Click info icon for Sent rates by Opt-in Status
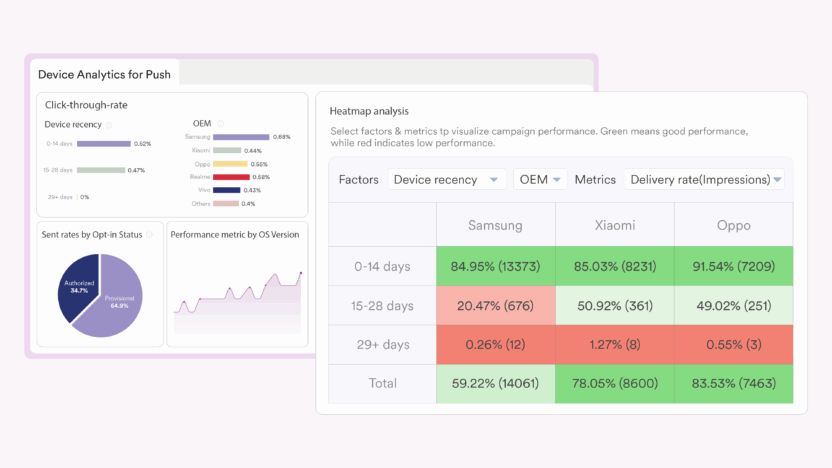832x468 pixels. (x=149, y=235)
